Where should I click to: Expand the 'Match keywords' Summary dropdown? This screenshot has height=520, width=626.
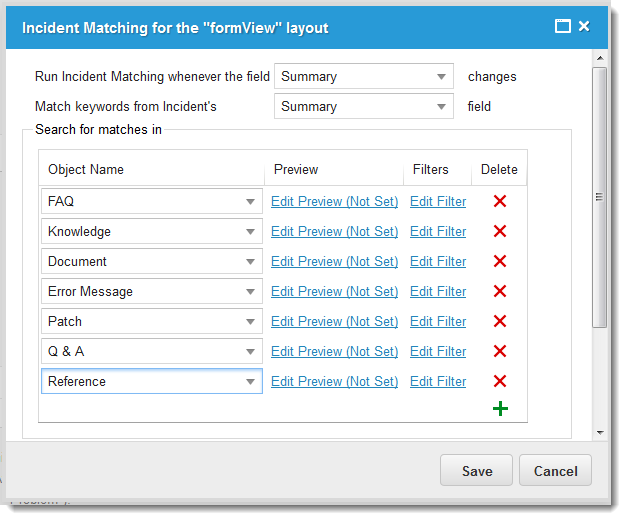click(441, 107)
